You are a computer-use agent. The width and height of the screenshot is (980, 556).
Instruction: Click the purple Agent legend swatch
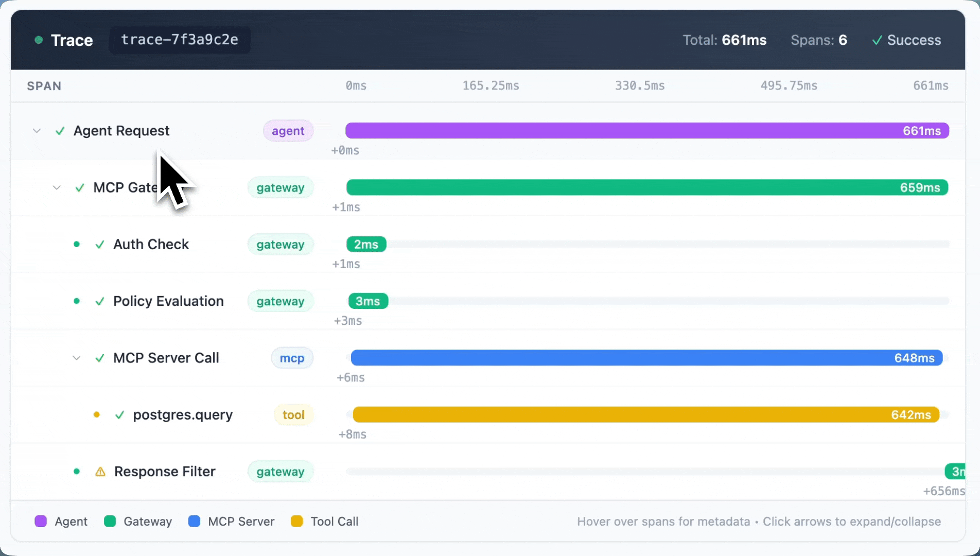pos(41,522)
